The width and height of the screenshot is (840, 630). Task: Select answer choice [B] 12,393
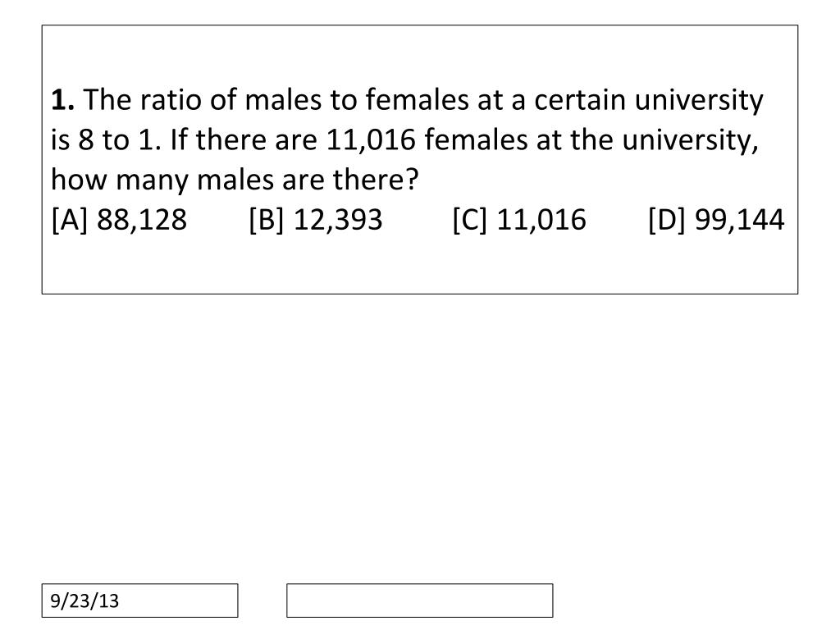click(x=316, y=220)
